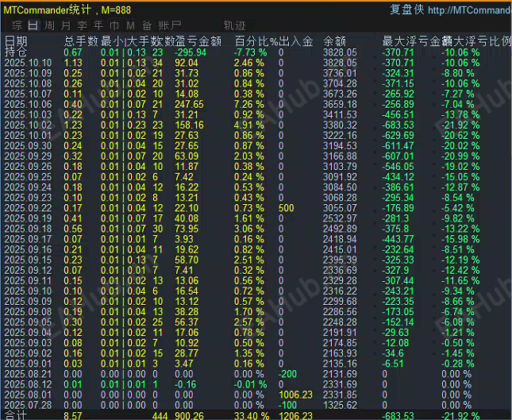Screen dimensions: 512x420
Task: Click balance 3194.53 for 2025.09.30
Action: pos(340,145)
